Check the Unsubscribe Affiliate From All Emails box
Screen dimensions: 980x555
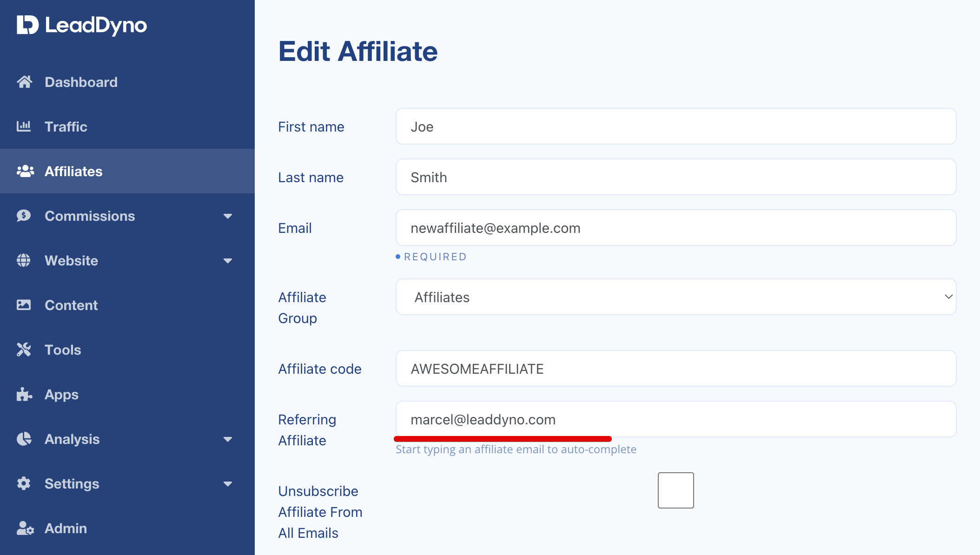click(x=675, y=489)
